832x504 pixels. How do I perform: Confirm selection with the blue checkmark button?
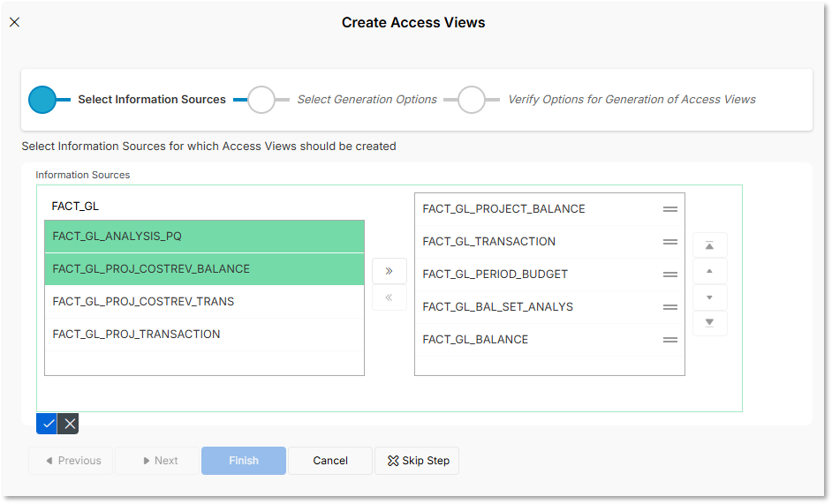tap(47, 424)
